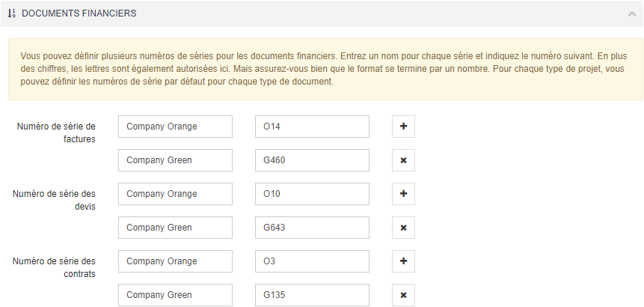Edit quote series name Company Orange
Screen dimensions: 644x307
[175, 194]
